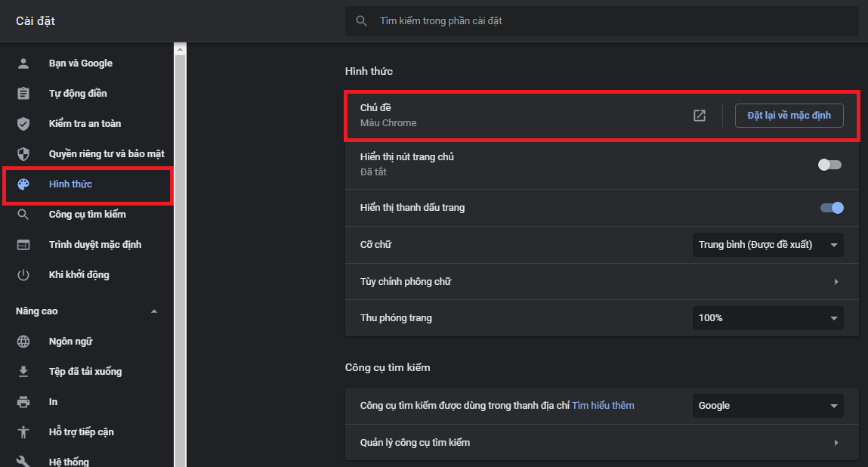The image size is (868, 467).
Task: Click Đặt lại về mặc định button
Action: pos(789,115)
